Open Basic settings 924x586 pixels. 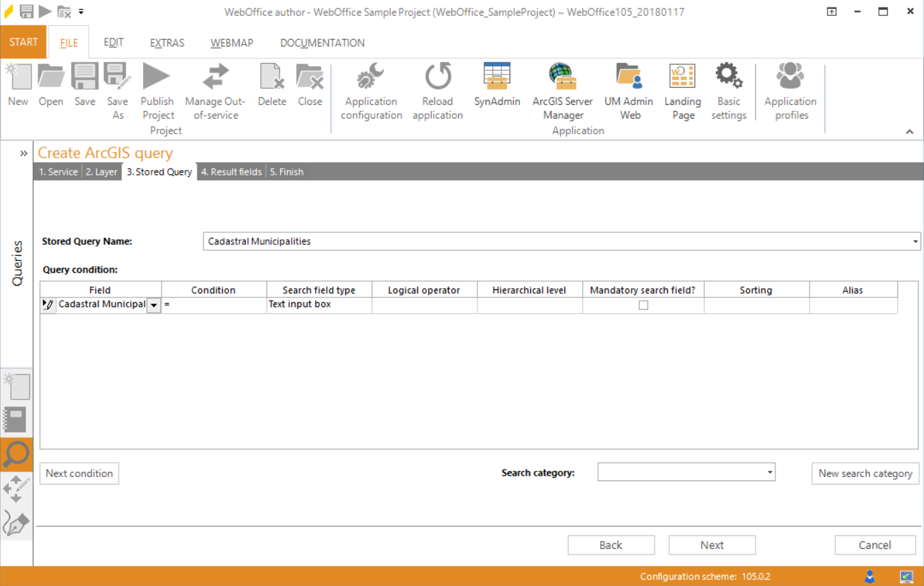click(729, 90)
